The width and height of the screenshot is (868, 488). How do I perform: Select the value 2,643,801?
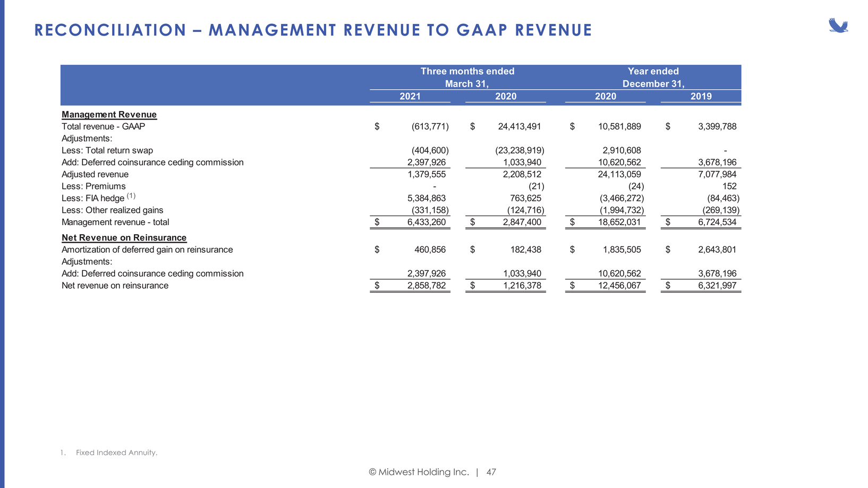717,250
